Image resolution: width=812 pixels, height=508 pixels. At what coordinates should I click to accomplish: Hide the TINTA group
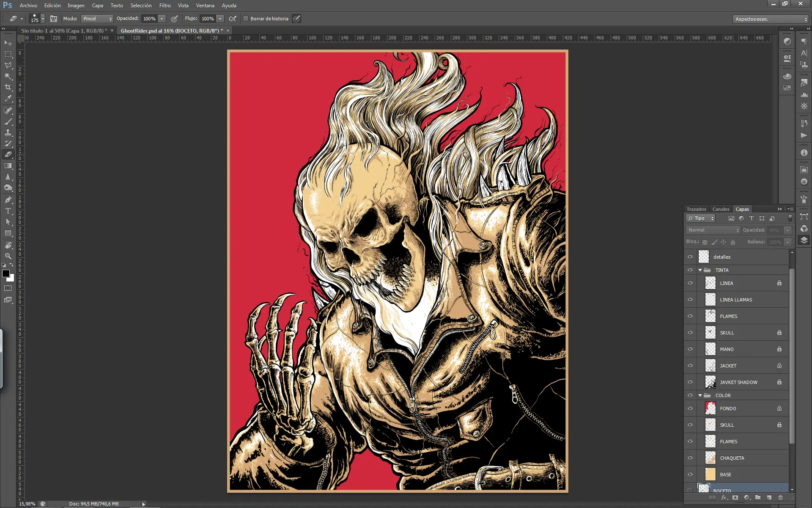point(690,270)
